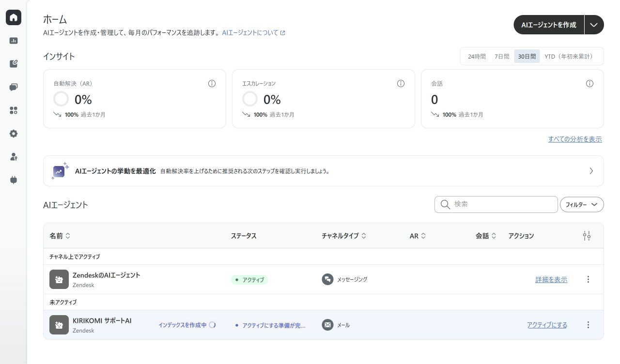
Task: Open the integrations plug sidebar icon
Action: pos(14,180)
